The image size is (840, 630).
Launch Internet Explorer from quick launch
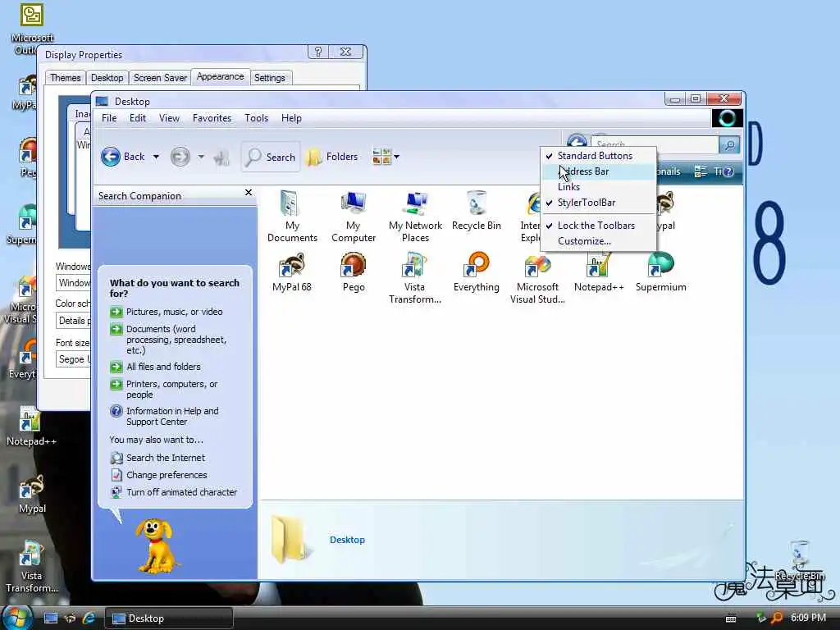click(89, 619)
